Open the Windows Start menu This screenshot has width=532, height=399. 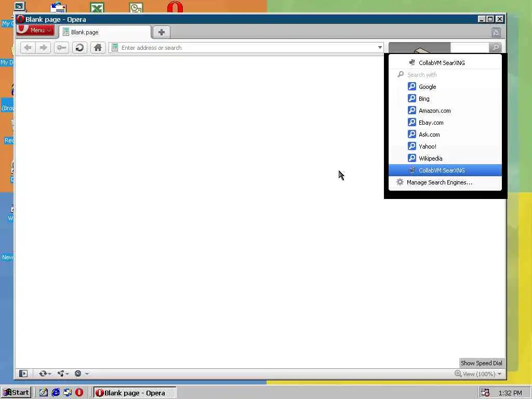coord(16,393)
